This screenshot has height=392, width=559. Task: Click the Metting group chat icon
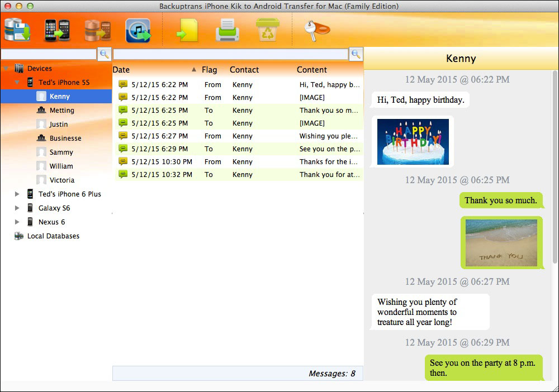click(41, 110)
